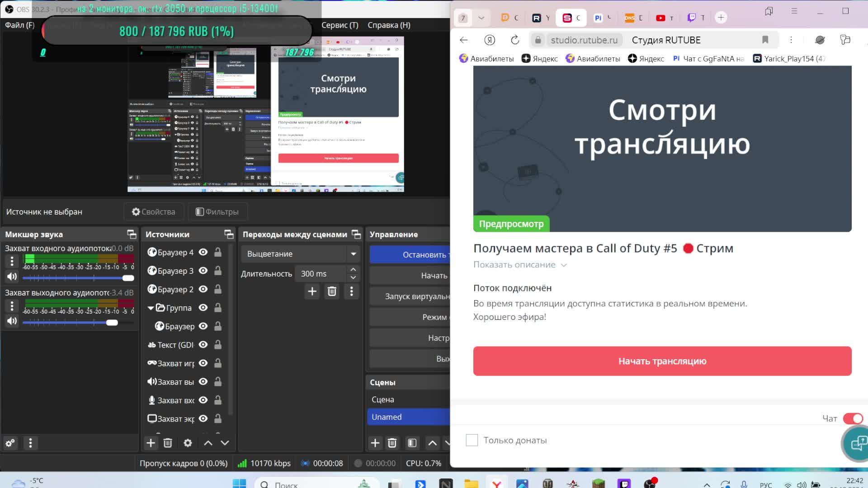Expand Показать описание chevron

pos(564,265)
